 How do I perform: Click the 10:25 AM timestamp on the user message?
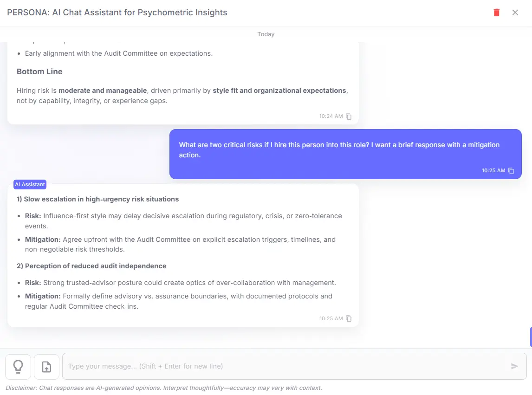pos(493,170)
